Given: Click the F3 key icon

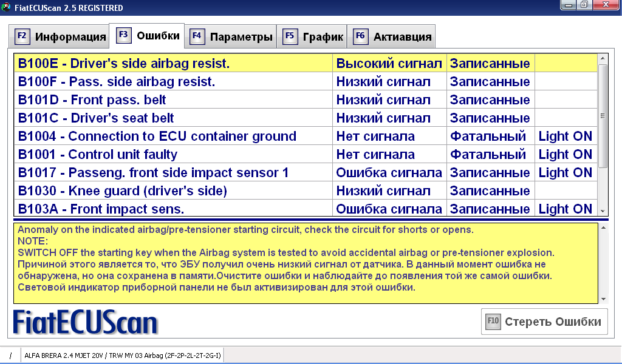Looking at the screenshot, I should coord(123,35).
